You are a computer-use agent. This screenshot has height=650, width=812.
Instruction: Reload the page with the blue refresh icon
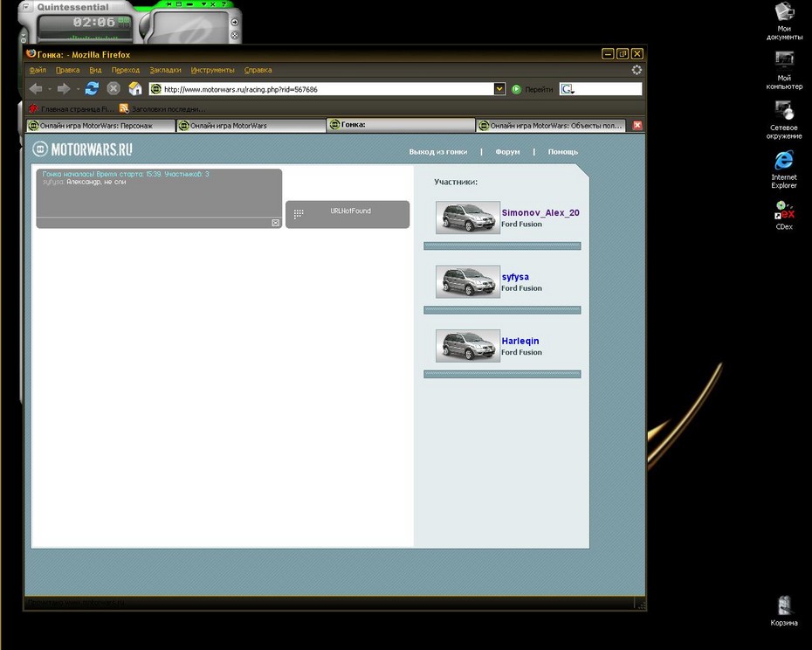pyautogui.click(x=93, y=88)
